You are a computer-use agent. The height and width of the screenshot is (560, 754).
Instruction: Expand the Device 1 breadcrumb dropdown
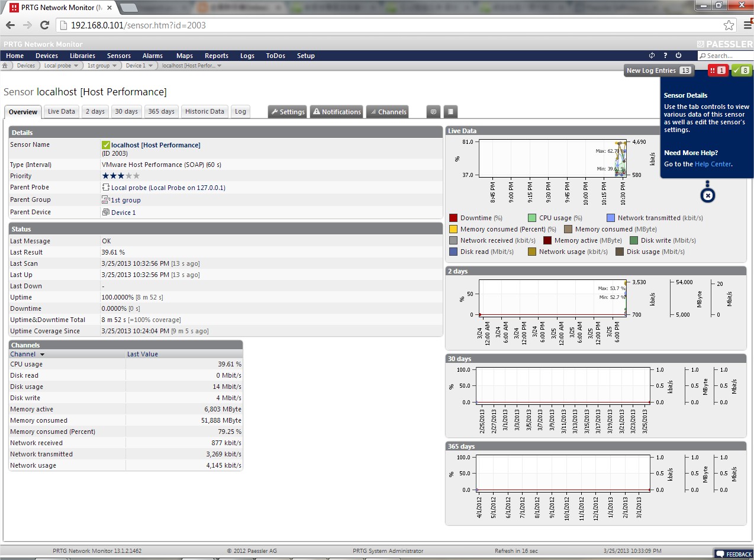point(150,66)
